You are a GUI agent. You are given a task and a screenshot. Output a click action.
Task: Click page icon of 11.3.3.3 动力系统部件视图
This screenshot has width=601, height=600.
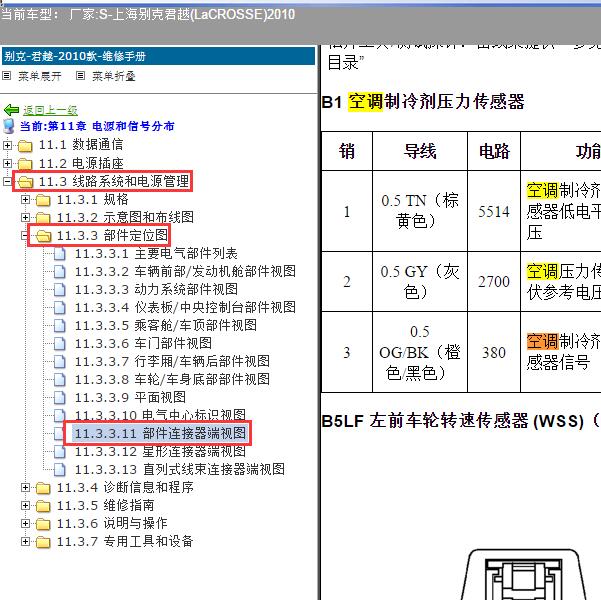[60, 290]
